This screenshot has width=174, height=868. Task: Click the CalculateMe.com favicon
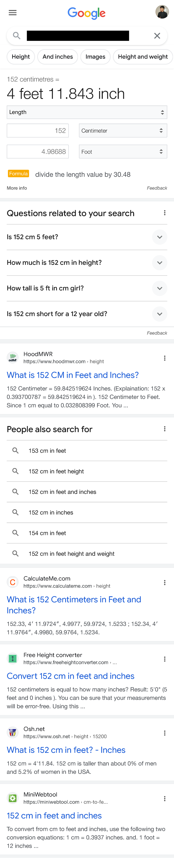[12, 582]
